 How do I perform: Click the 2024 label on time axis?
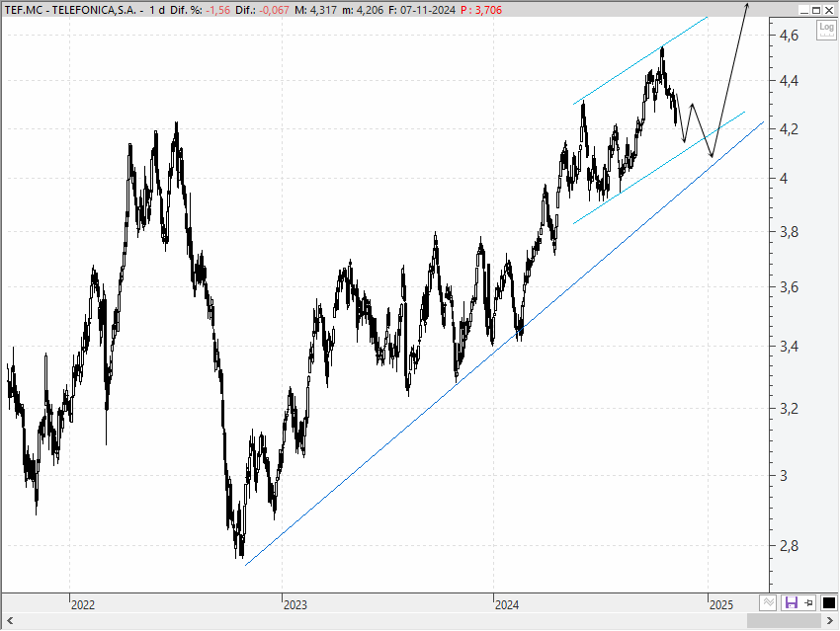507,604
